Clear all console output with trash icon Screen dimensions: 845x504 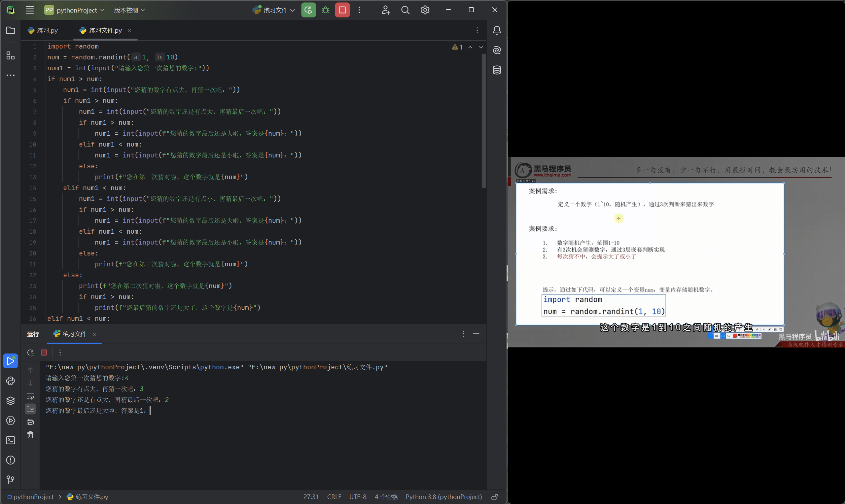click(30, 435)
